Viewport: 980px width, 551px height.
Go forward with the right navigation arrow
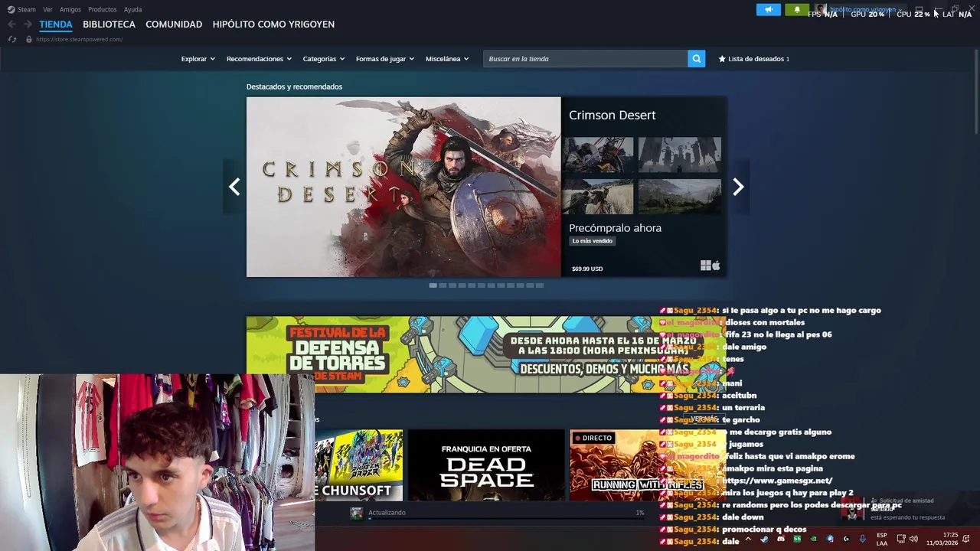pyautogui.click(x=28, y=24)
